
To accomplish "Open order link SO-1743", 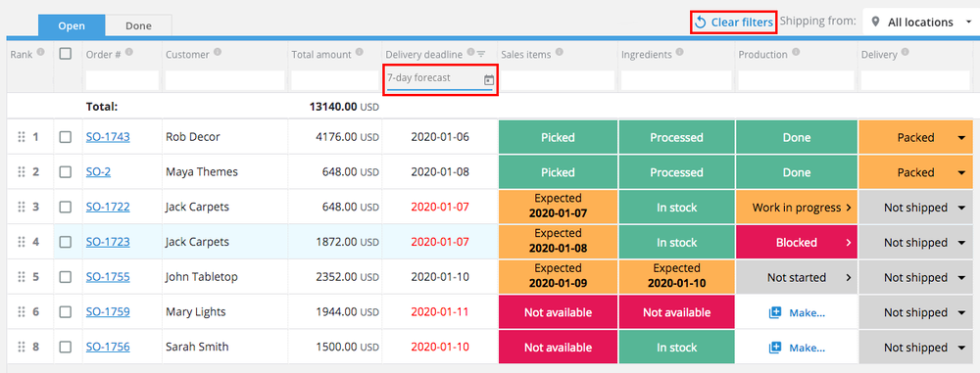I will coord(108,137).
